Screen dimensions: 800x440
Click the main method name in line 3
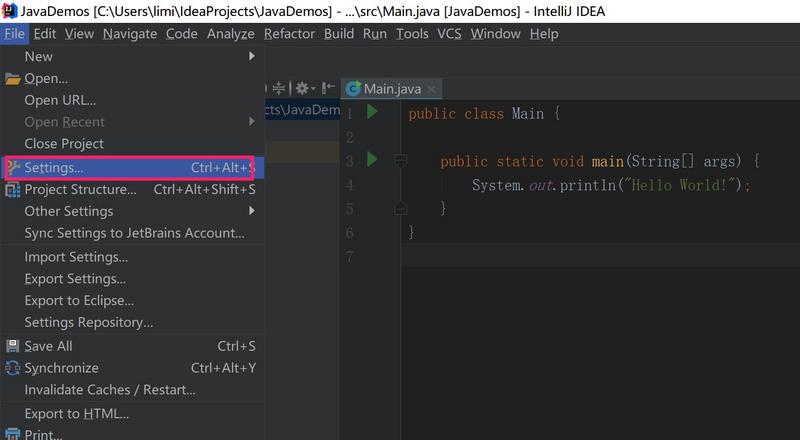pyautogui.click(x=608, y=161)
